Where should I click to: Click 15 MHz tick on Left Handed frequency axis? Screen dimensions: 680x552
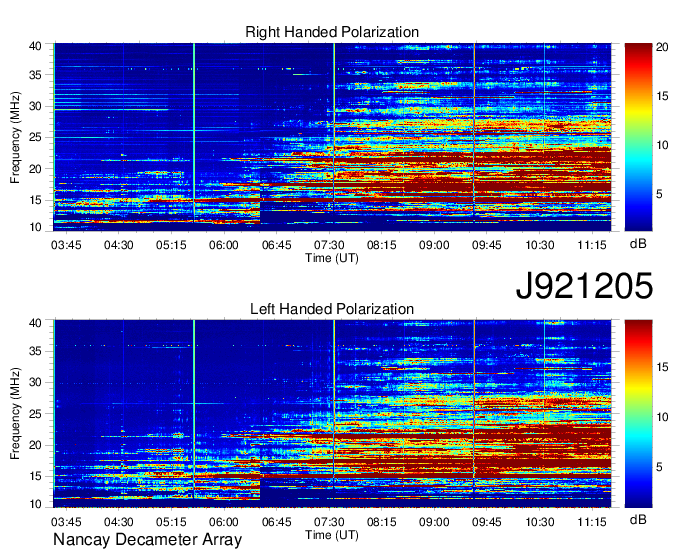[35, 477]
